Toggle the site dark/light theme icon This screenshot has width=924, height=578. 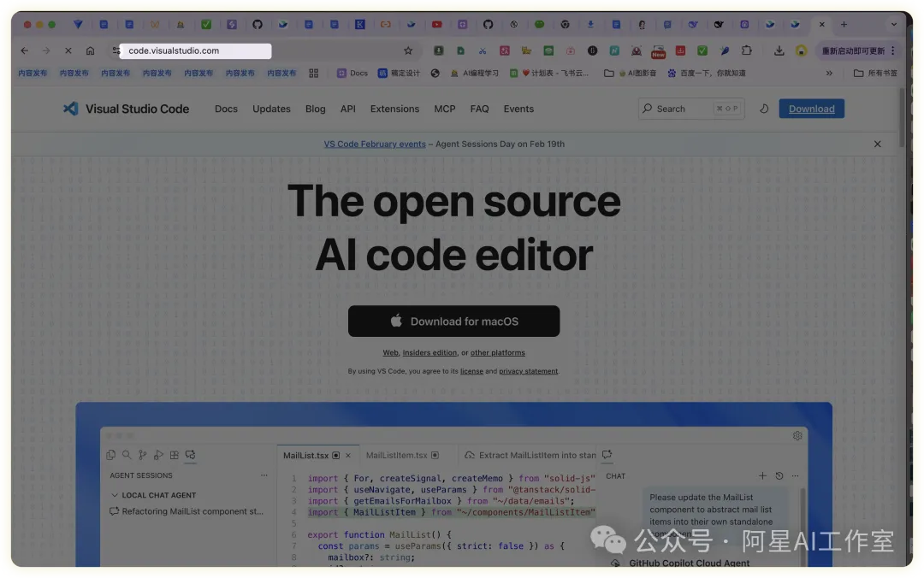coord(764,109)
